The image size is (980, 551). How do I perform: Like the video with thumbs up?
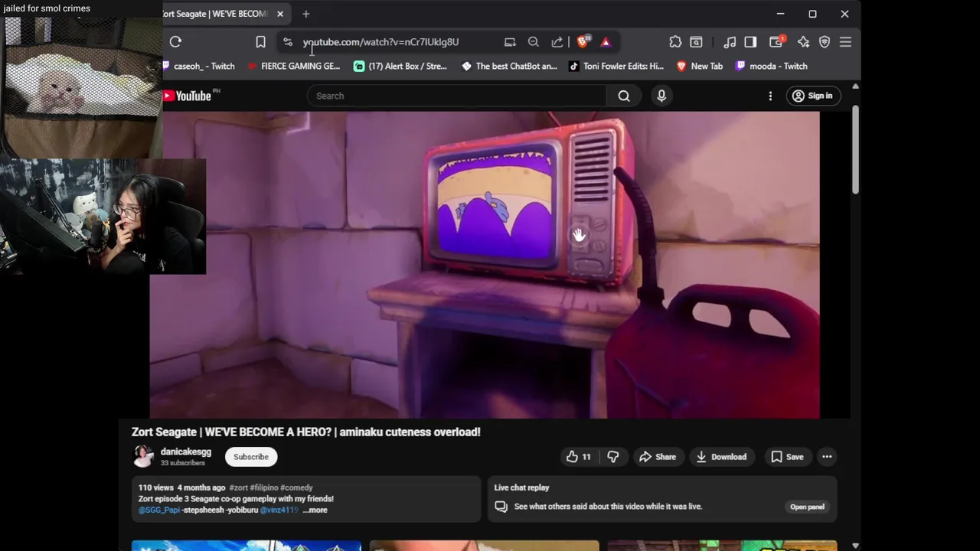(578, 457)
